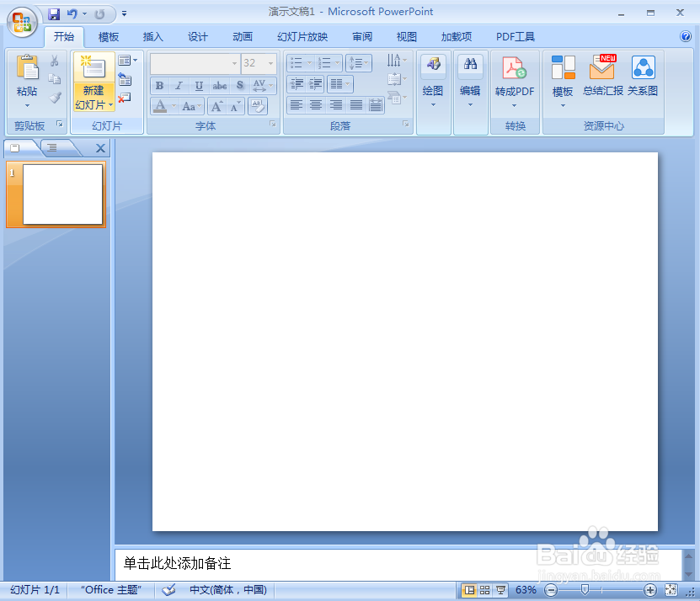
Task: Save the presentation via Quick Access
Action: coord(54,14)
